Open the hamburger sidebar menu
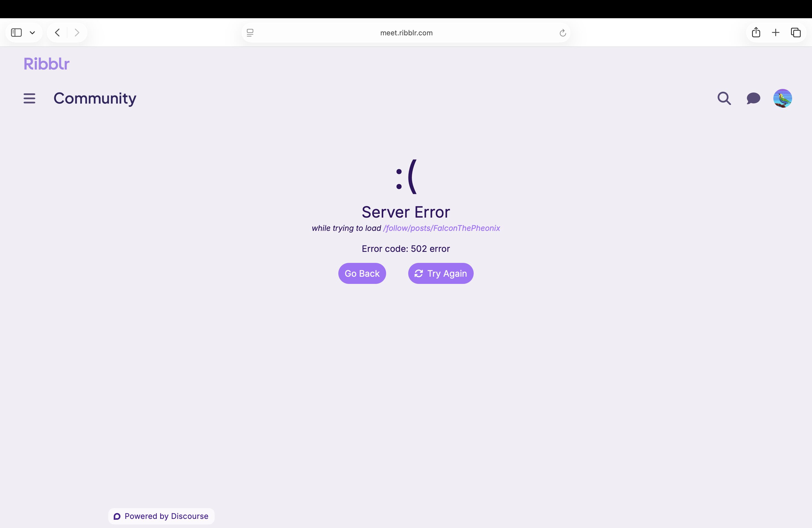812x528 pixels. click(29, 98)
